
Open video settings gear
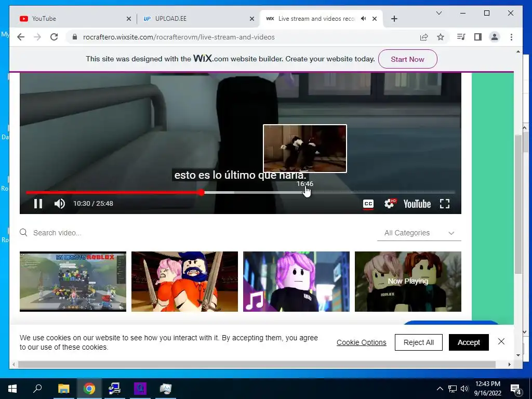click(390, 204)
